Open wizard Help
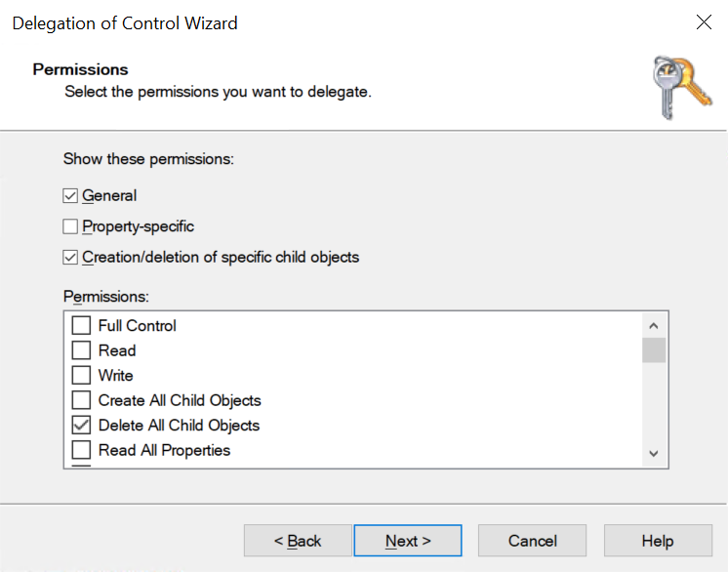The height and width of the screenshot is (572, 728). coord(657,541)
